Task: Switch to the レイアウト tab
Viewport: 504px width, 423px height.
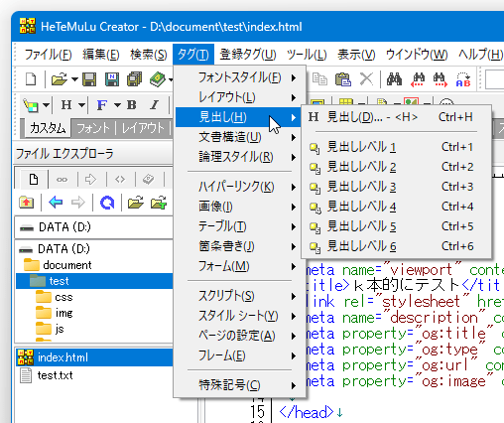Action: click(x=143, y=128)
